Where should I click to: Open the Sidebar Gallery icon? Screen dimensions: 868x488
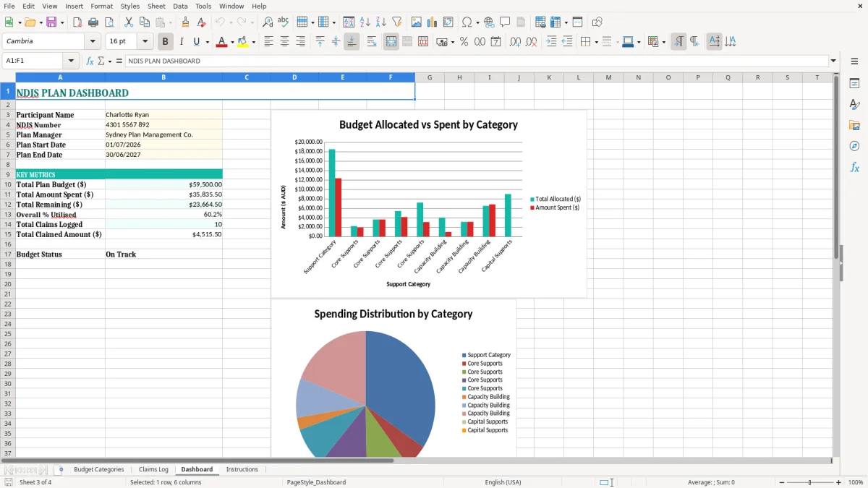[x=854, y=126]
